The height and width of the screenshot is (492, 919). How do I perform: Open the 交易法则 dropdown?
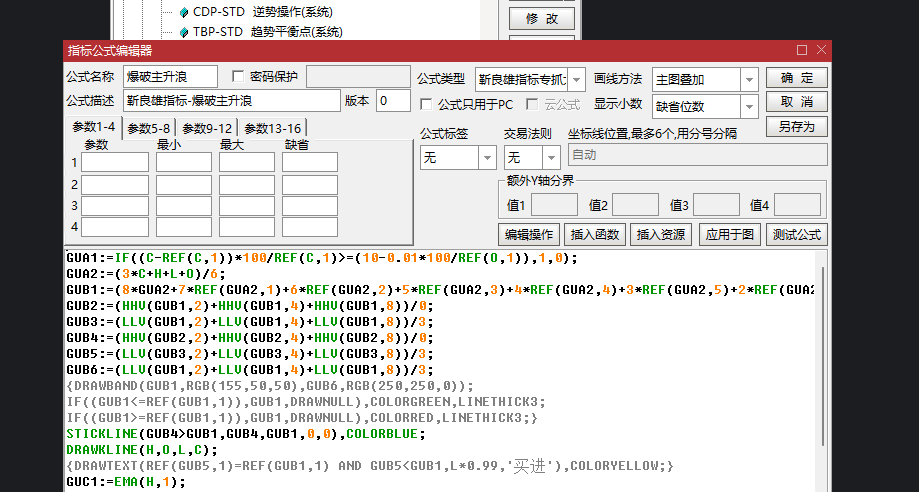pos(551,157)
